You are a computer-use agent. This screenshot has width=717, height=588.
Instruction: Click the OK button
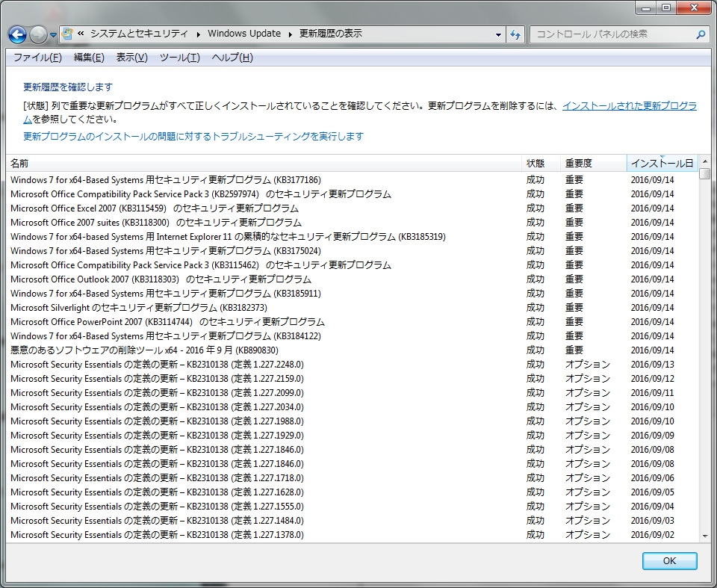[669, 561]
